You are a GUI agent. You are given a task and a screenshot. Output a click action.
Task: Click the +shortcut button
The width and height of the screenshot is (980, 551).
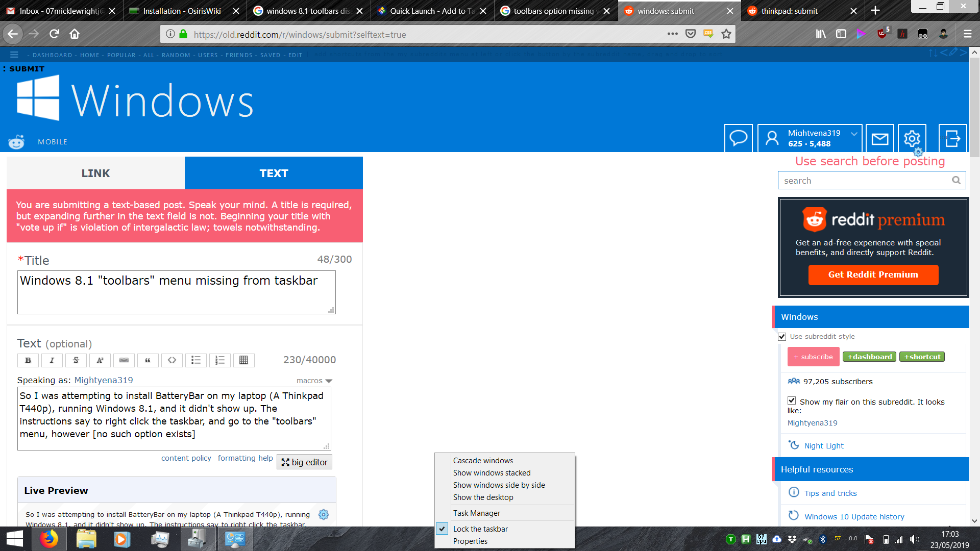pos(922,357)
